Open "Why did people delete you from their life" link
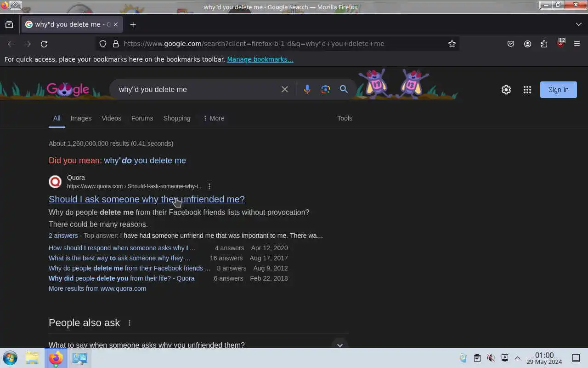 [122, 278]
